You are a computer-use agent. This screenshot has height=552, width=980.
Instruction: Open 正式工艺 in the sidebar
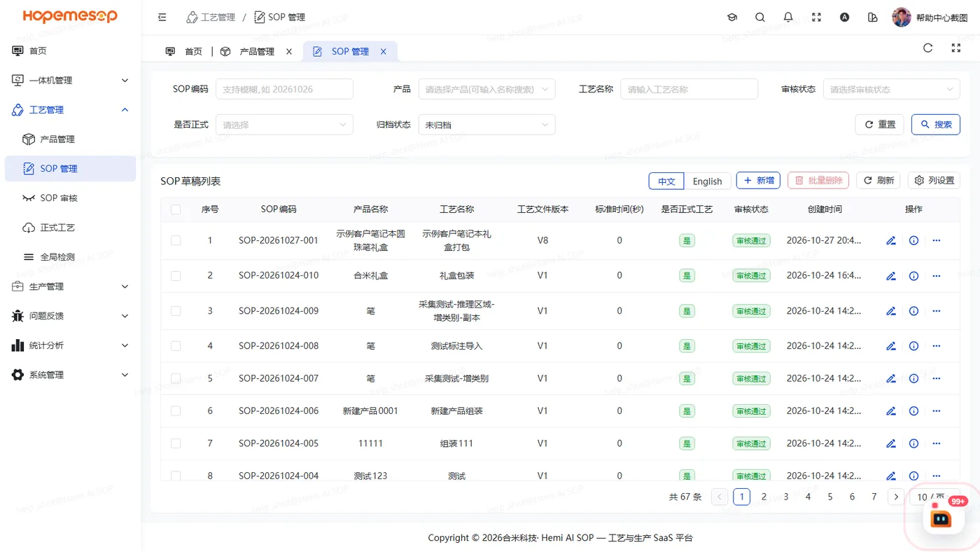point(70,228)
